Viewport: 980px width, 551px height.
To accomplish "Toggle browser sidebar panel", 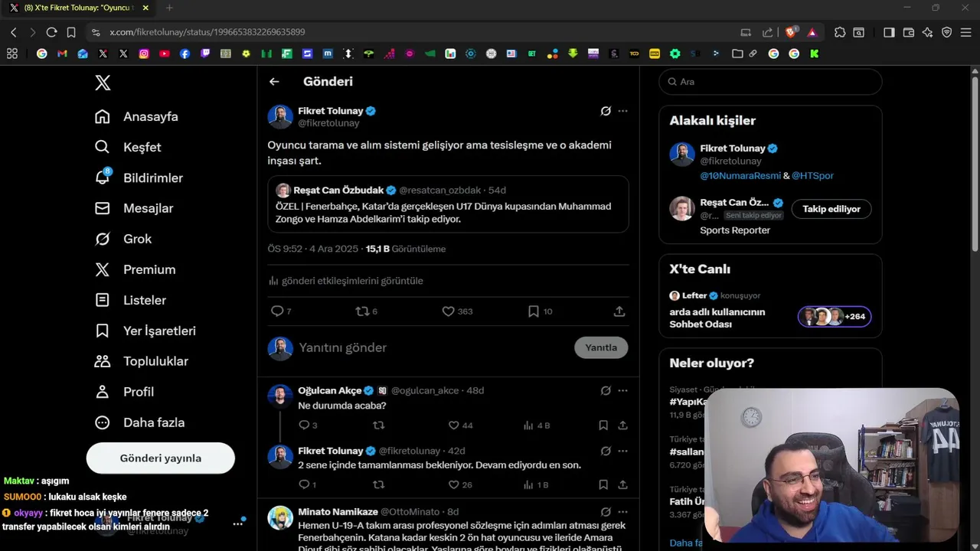I will tap(889, 32).
